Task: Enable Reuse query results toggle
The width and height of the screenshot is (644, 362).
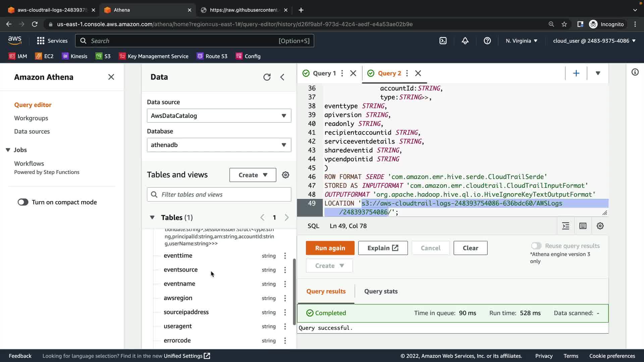Action: click(x=536, y=246)
